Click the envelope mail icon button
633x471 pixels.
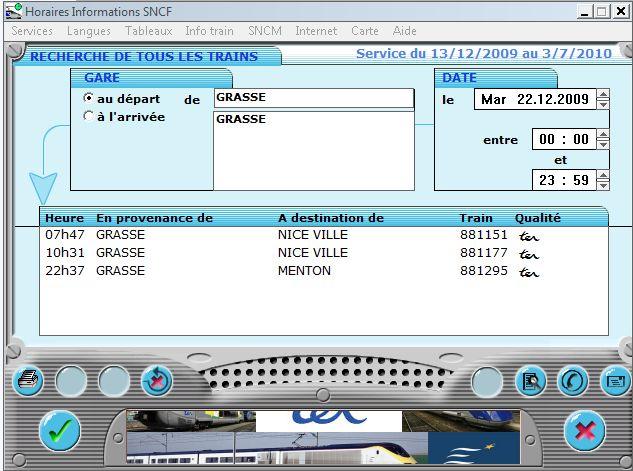[615, 381]
